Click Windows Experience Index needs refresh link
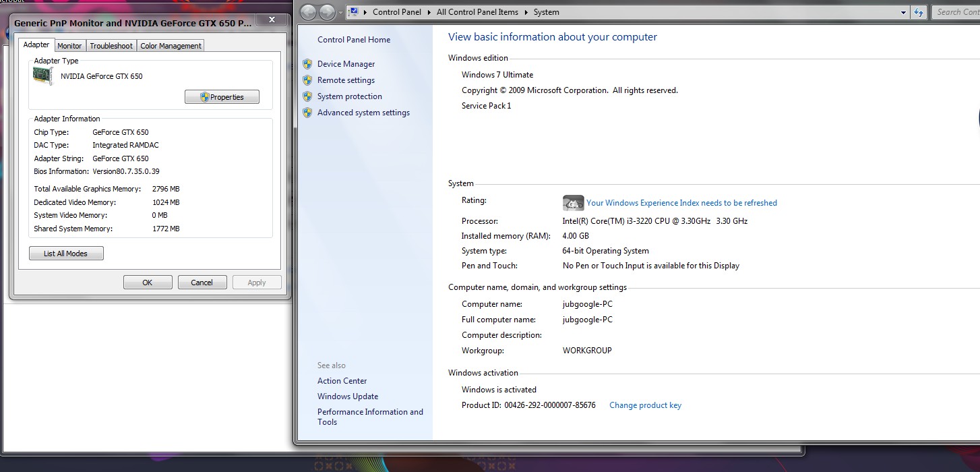 (x=681, y=203)
